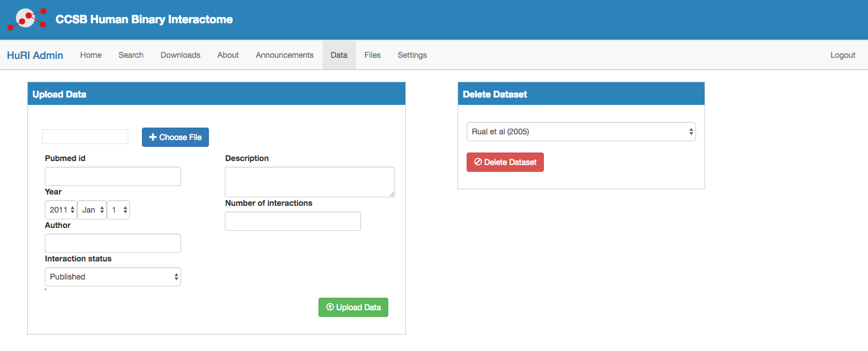Screen dimensions: 868x351
Task: Click the CCSB network logo icon
Action: 27,19
